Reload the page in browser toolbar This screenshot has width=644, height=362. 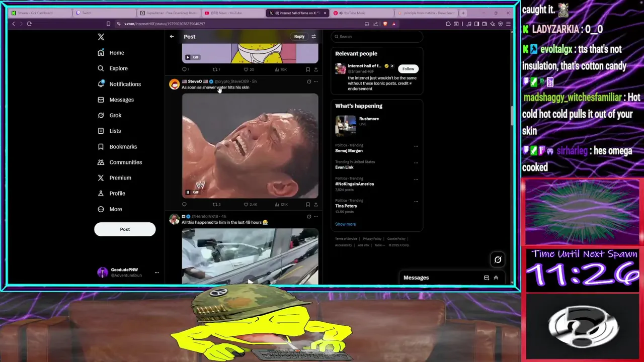click(x=29, y=24)
